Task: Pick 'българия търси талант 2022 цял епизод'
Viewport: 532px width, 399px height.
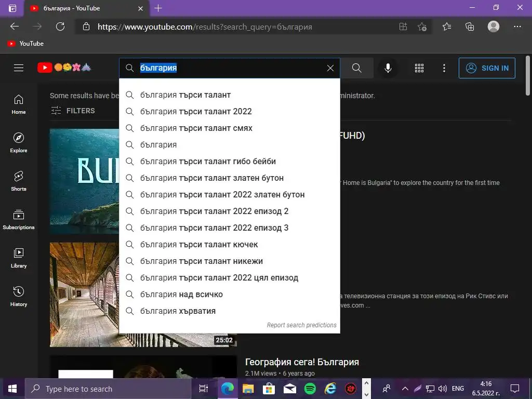Action: tap(229, 278)
